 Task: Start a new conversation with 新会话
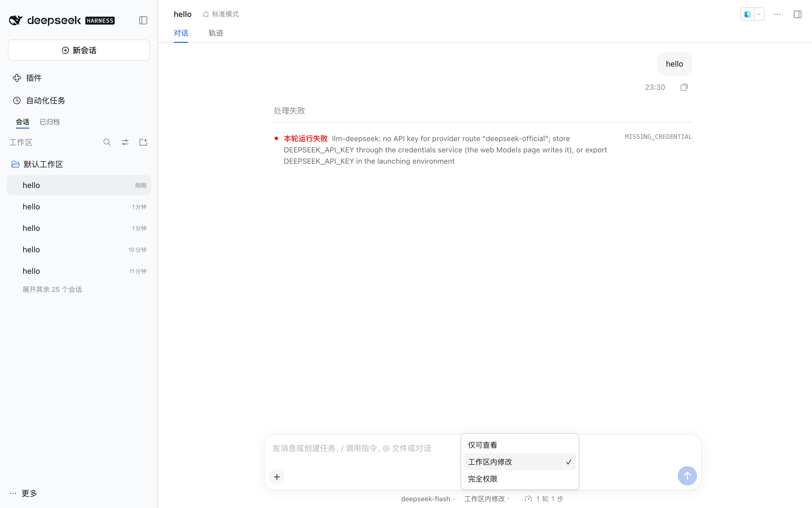[x=79, y=51]
